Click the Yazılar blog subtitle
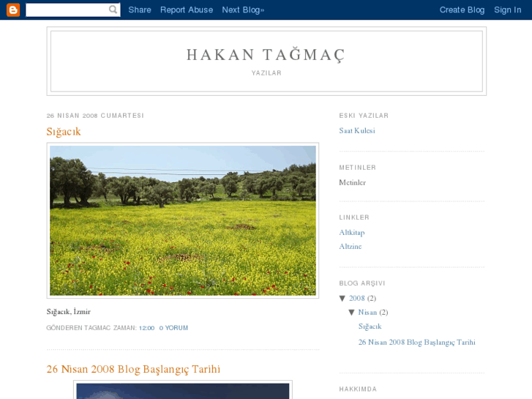The height and width of the screenshot is (399, 532). tap(266, 73)
